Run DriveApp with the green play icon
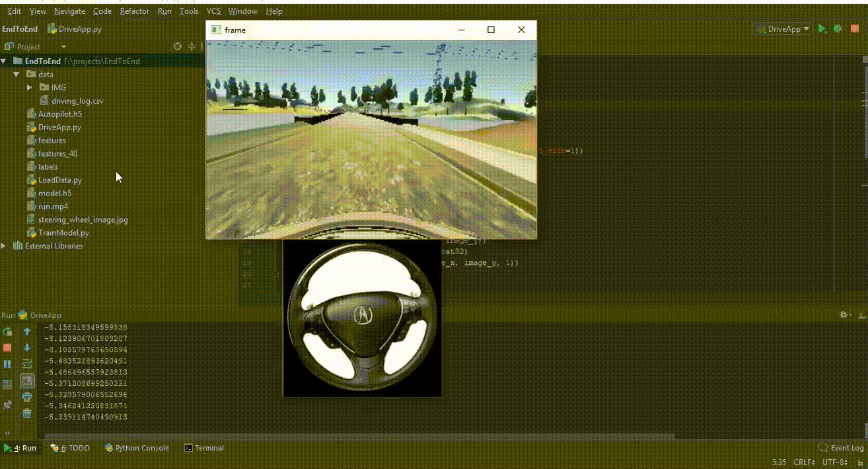 click(x=822, y=29)
